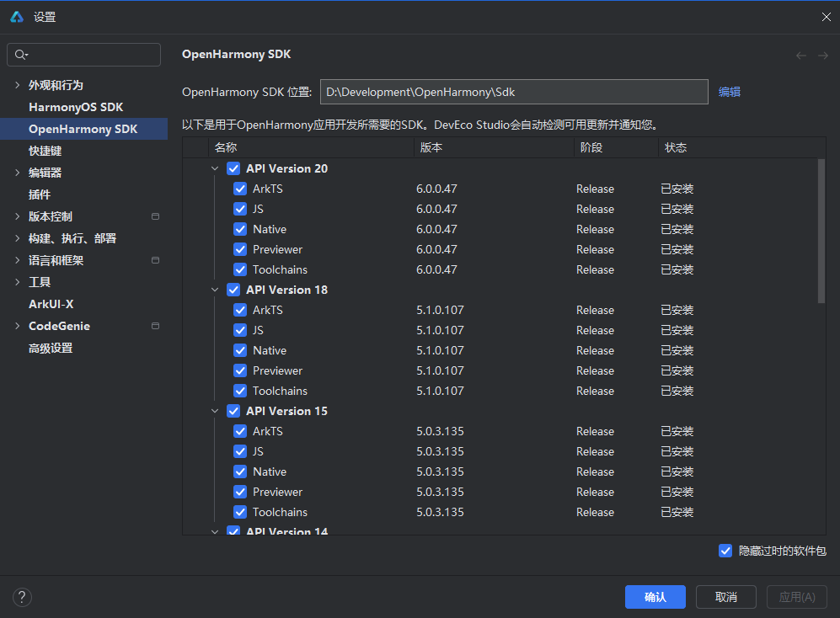Toggle Toolchains 5.1.0.107 checkbox
Viewport: 840px width, 618px height.
click(x=240, y=391)
